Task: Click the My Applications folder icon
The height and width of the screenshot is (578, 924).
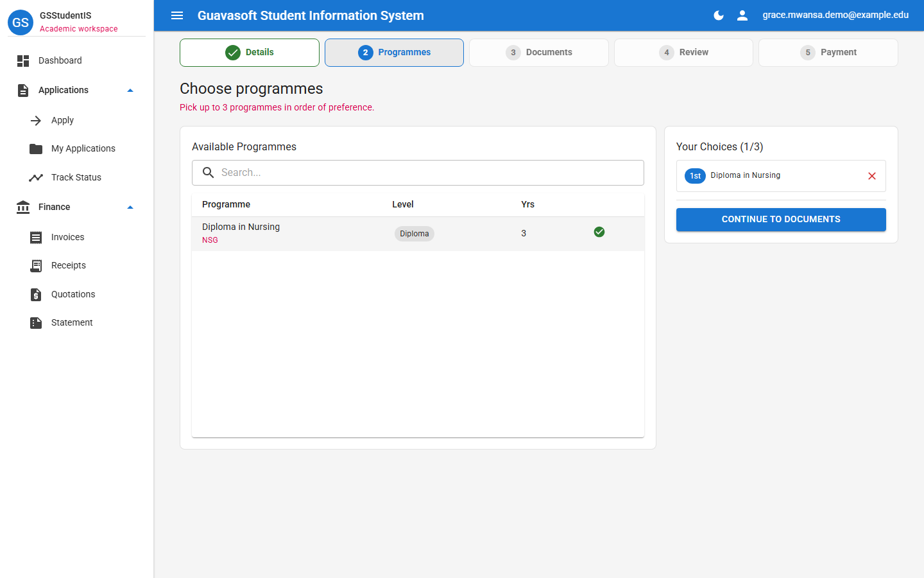Action: (x=36, y=149)
